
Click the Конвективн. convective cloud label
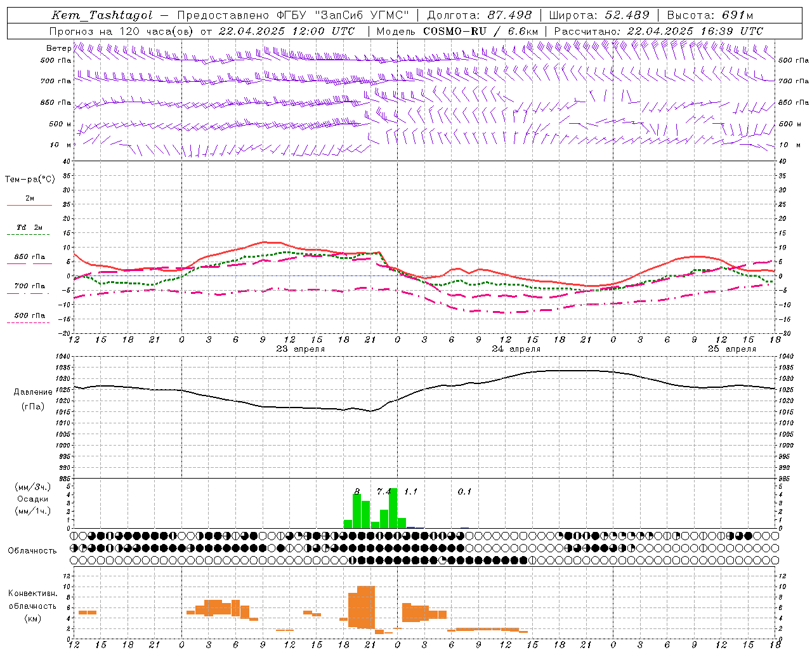[x=32, y=594]
